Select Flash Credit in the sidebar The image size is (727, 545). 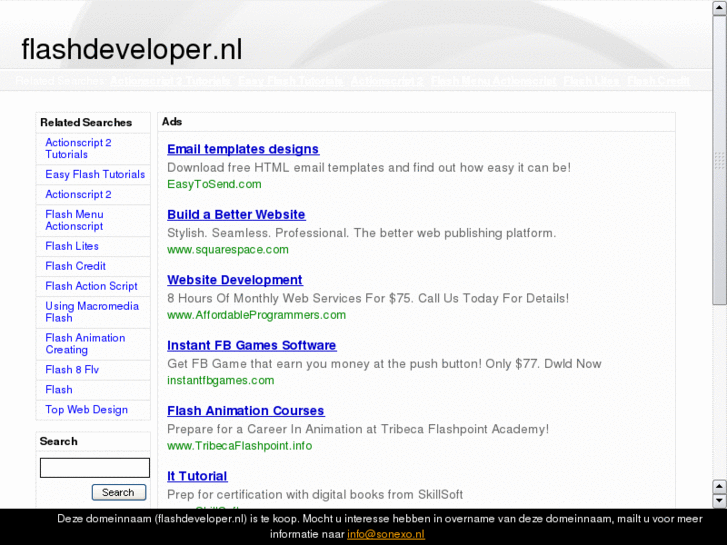click(75, 266)
